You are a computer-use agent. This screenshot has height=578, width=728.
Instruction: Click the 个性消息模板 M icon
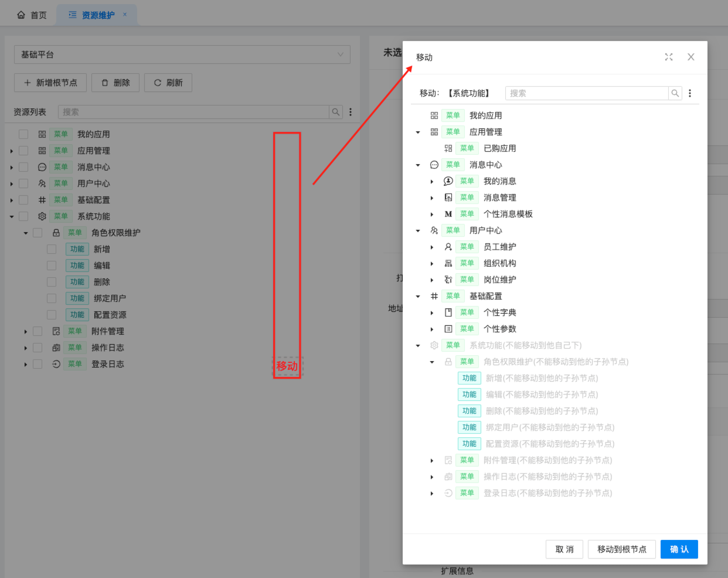(448, 214)
